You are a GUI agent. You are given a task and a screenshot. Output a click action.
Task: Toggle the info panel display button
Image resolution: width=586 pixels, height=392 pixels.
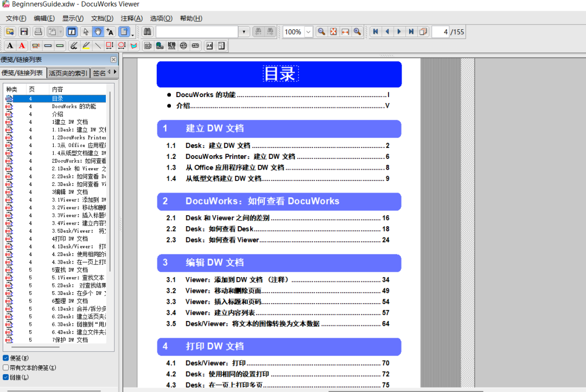point(72,32)
